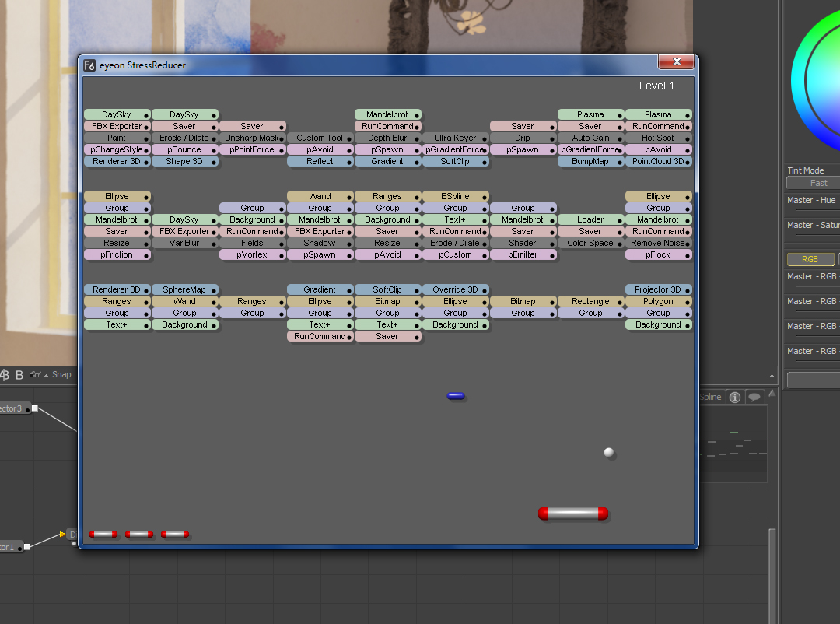840x624 pixels.
Task: Click the VariBlur brick
Action: (185, 244)
